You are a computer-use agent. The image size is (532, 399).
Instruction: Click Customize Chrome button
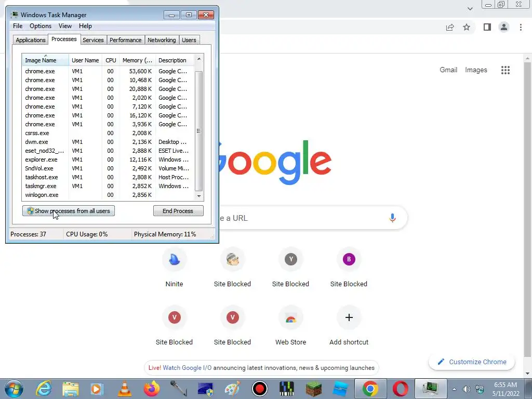click(x=472, y=362)
